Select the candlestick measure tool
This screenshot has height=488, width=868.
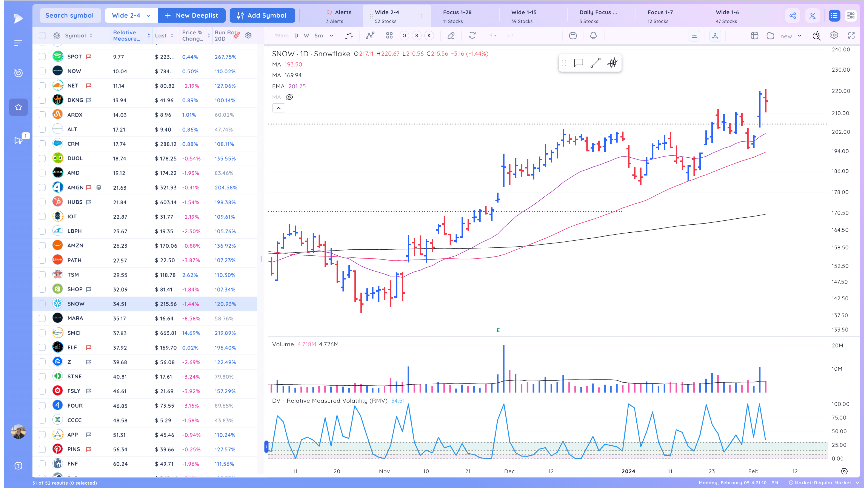(612, 63)
